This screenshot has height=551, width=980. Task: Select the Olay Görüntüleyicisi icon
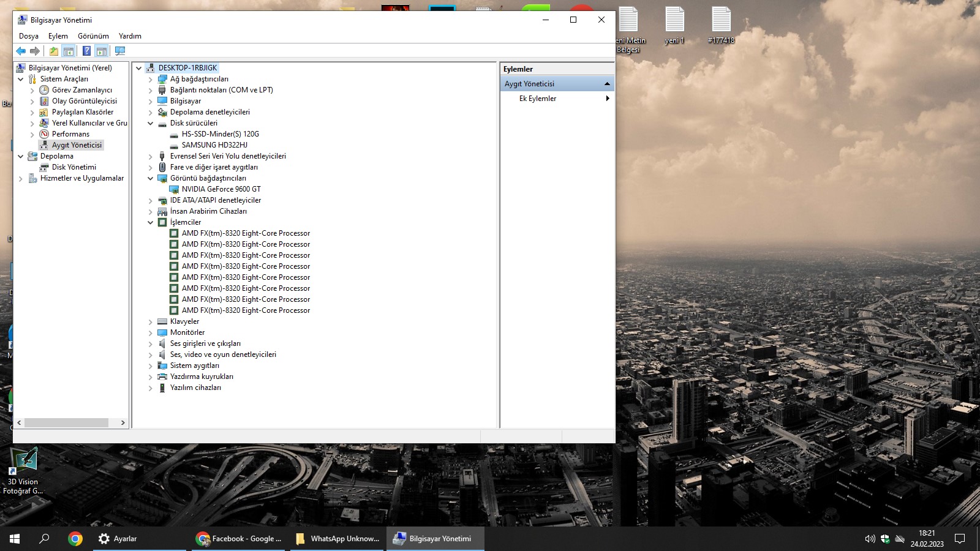pyautogui.click(x=44, y=101)
